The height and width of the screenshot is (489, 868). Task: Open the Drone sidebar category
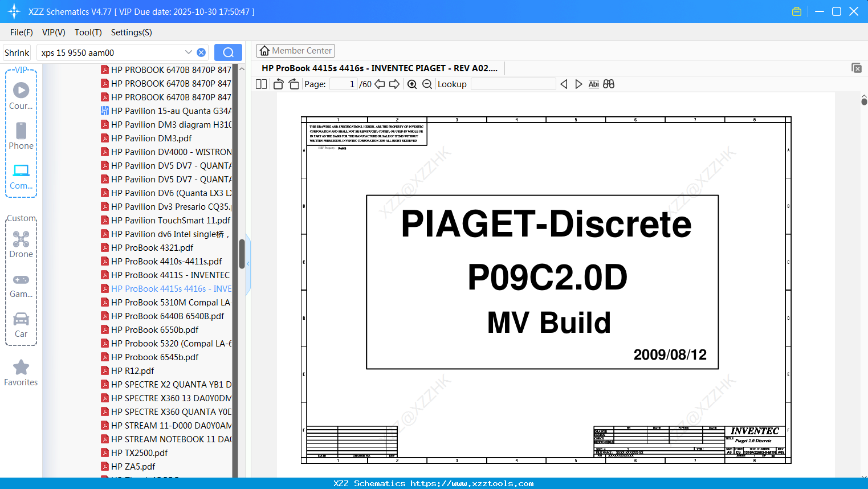coord(21,244)
